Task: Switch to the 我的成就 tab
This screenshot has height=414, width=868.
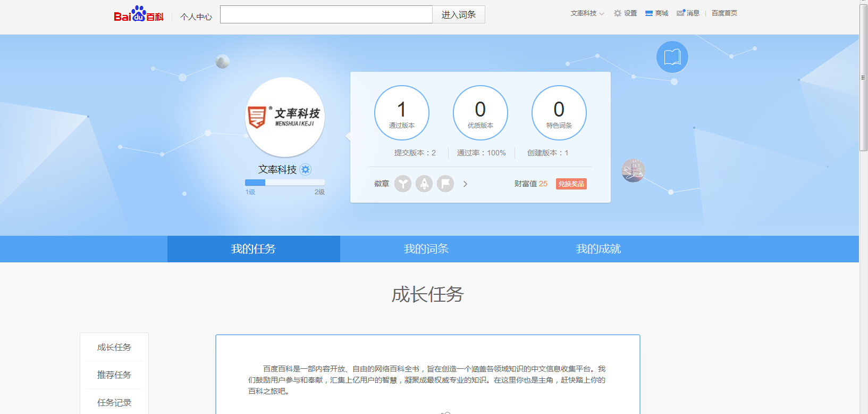Action: click(599, 249)
